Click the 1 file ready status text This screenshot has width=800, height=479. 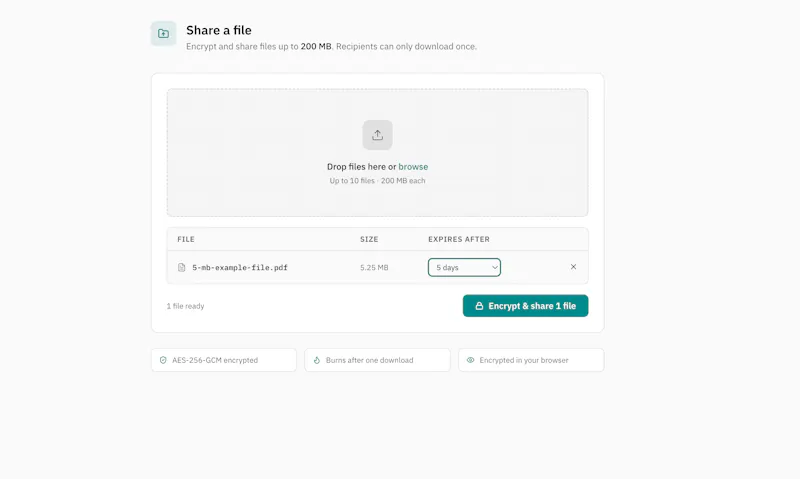185,306
